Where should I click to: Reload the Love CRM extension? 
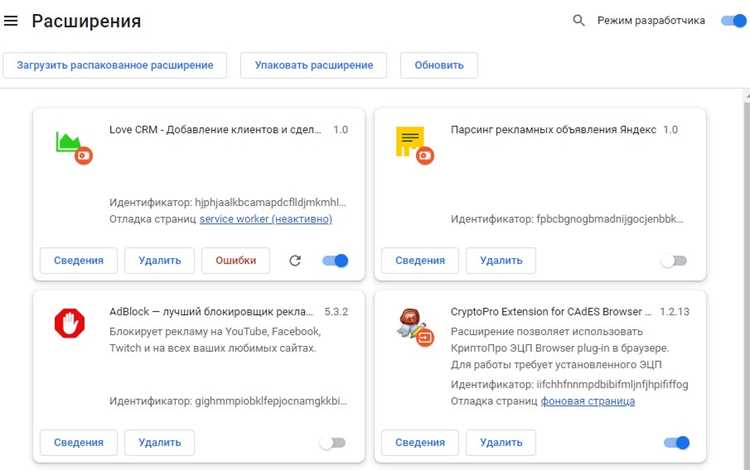(295, 261)
